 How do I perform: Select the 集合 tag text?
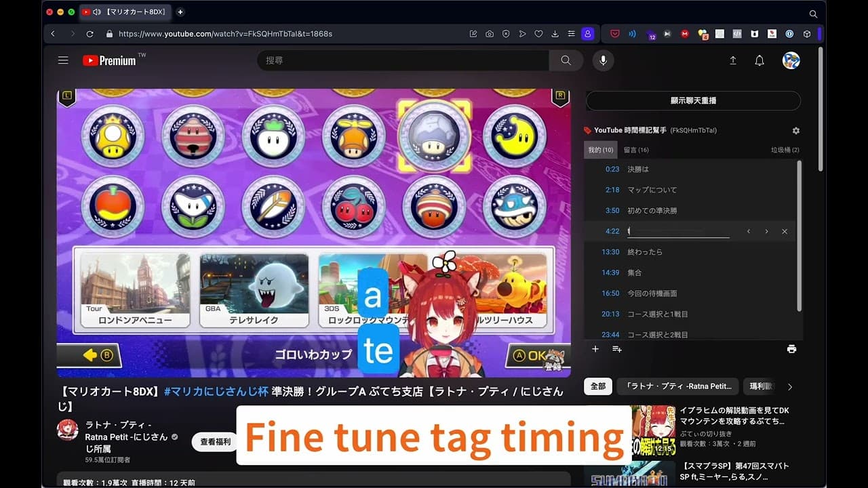point(635,272)
